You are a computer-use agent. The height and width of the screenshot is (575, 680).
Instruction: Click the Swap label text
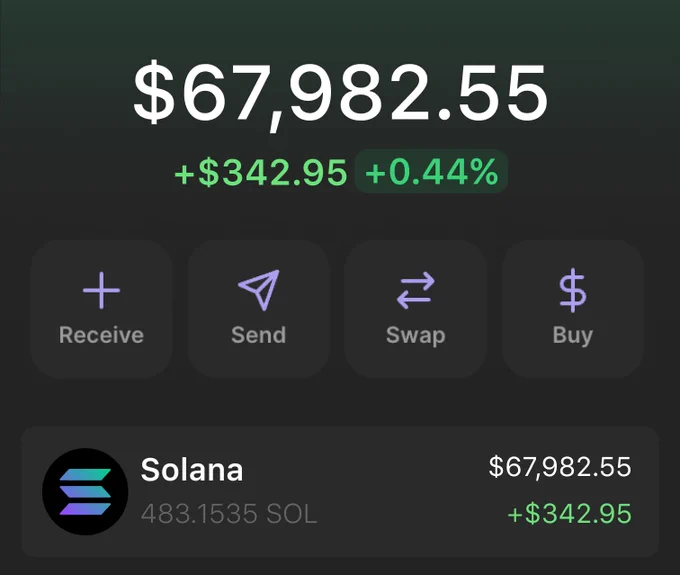[x=415, y=336]
